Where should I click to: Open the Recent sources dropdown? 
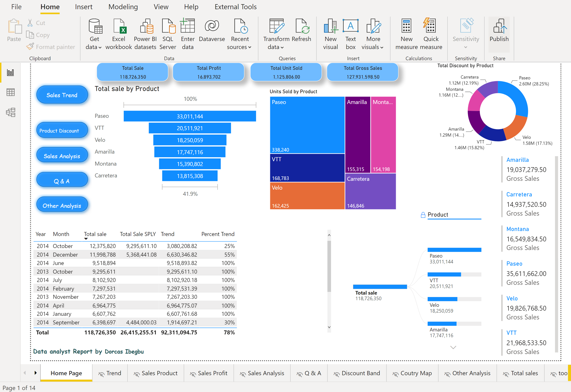coord(250,47)
